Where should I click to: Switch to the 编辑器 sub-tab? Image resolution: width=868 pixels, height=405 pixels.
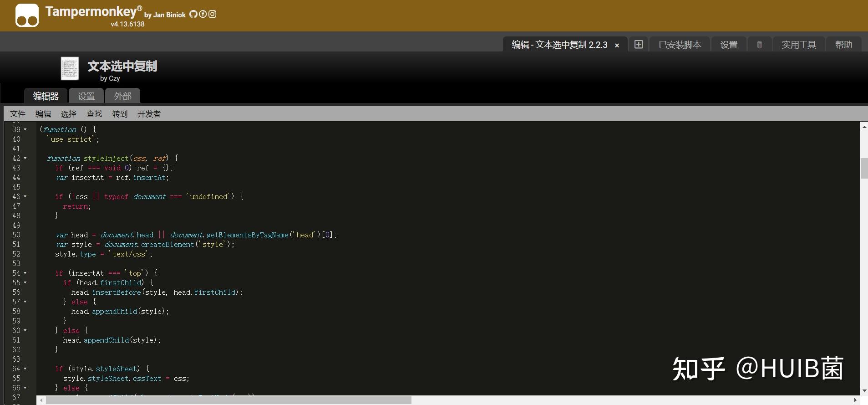tap(46, 96)
